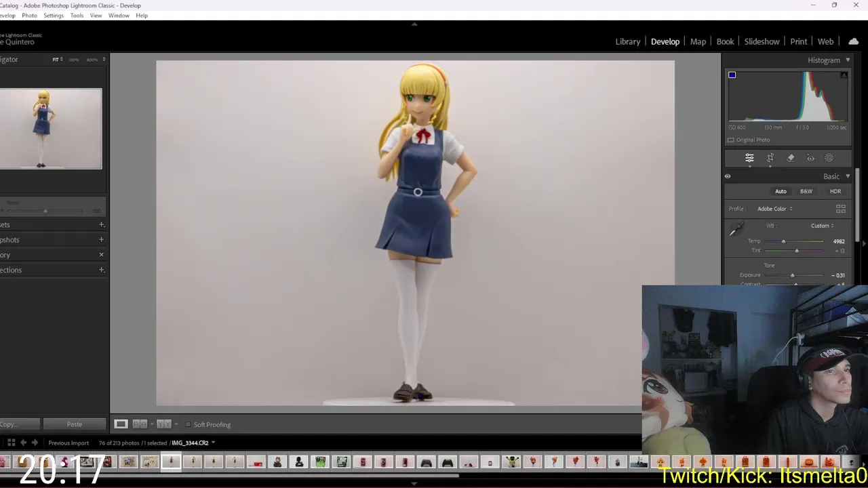Pick the White Balance eyedropper tool
Viewport: 868px width, 488px height.
coord(736,230)
